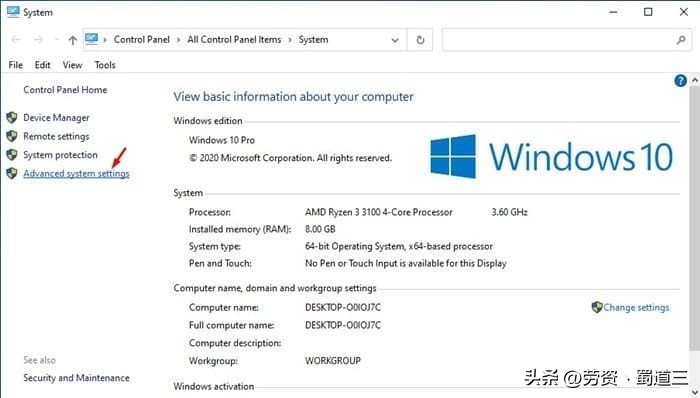Click the shield icon beside Remote settings

point(12,136)
